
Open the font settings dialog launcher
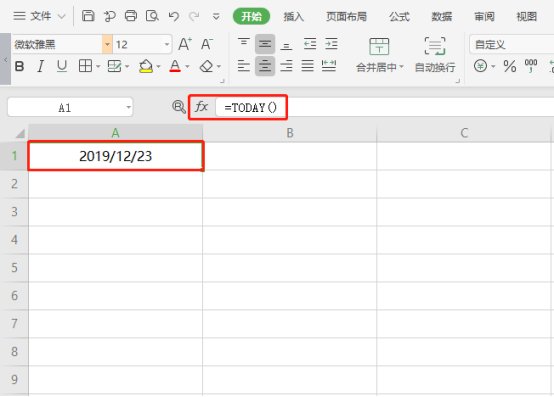[222, 81]
